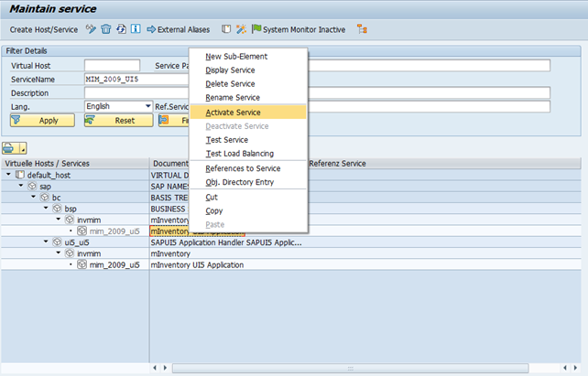Click Create Host/Service in toolbar

click(44, 29)
